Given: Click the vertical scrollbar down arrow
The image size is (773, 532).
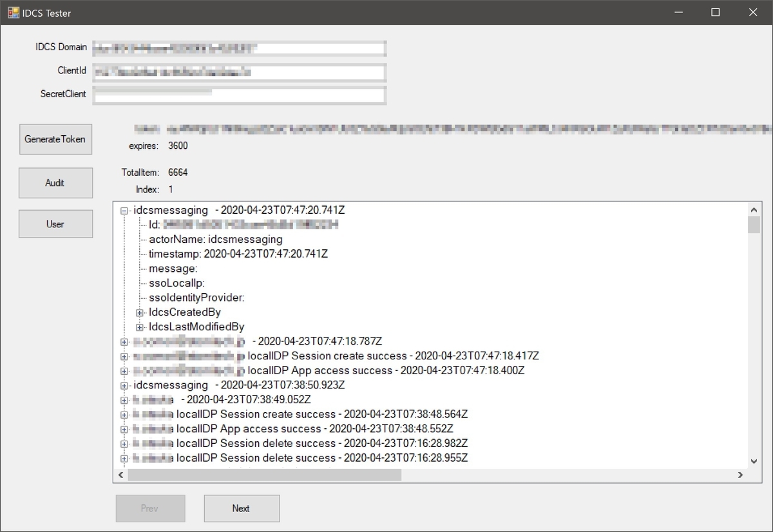Looking at the screenshot, I should 754,461.
